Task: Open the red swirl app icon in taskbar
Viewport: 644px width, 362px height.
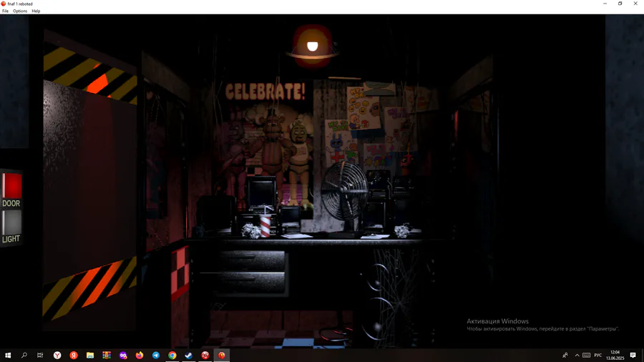Action: [x=205, y=356]
